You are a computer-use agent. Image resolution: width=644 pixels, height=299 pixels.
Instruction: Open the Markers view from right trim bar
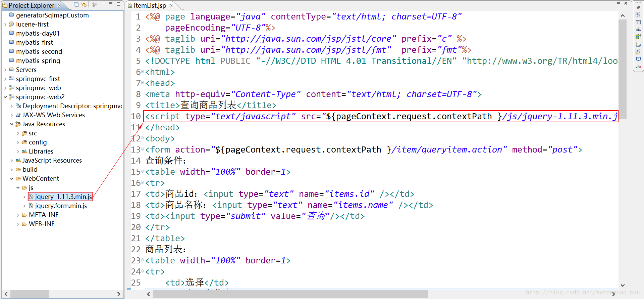click(x=638, y=15)
